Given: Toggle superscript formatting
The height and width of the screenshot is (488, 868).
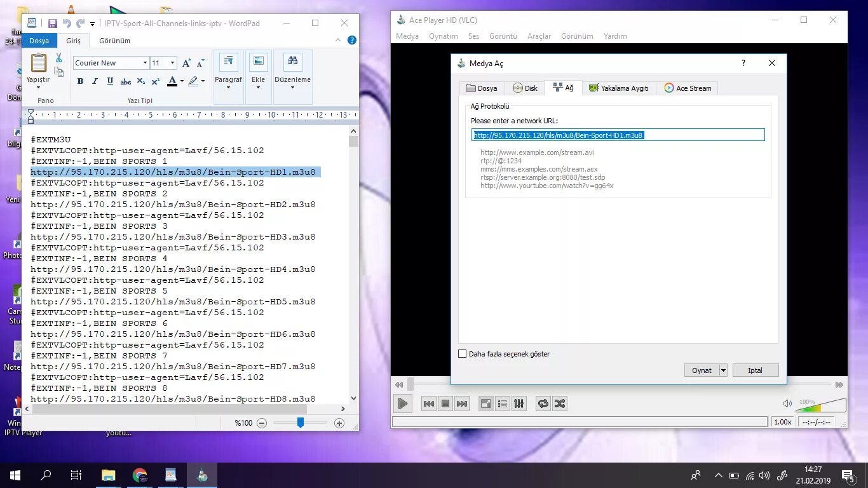Looking at the screenshot, I should coord(156,81).
